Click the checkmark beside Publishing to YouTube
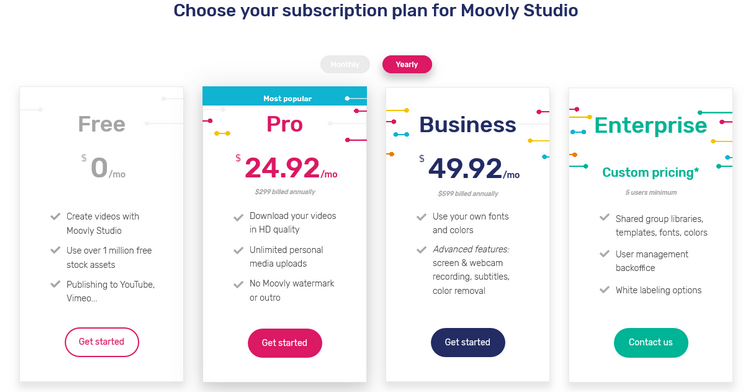Image resolution: width=750 pixels, height=392 pixels. click(x=55, y=284)
